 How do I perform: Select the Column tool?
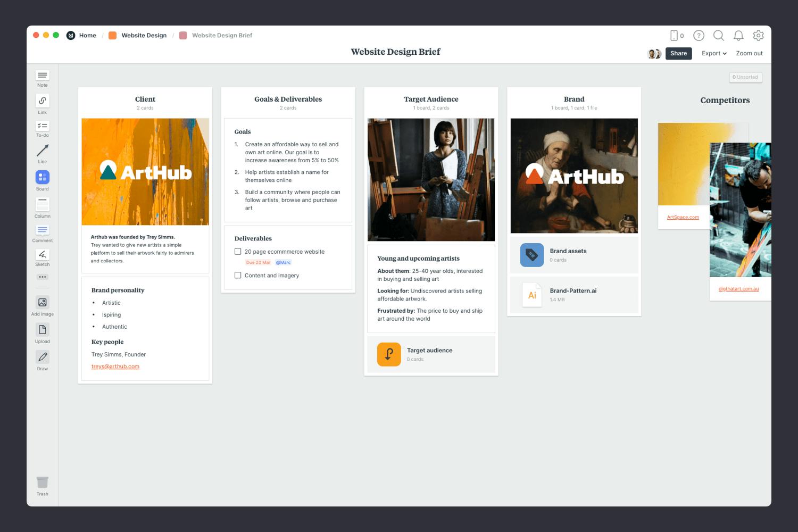click(x=42, y=203)
